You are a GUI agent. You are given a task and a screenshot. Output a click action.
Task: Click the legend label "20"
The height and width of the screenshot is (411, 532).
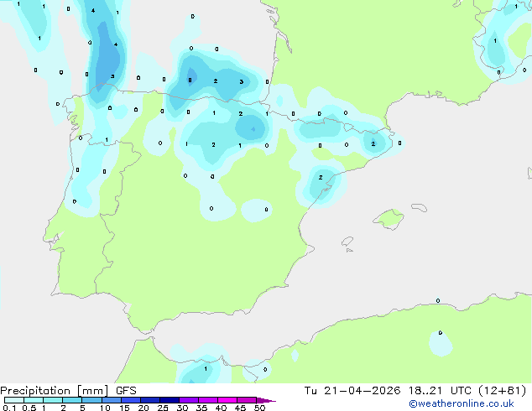[x=143, y=408]
